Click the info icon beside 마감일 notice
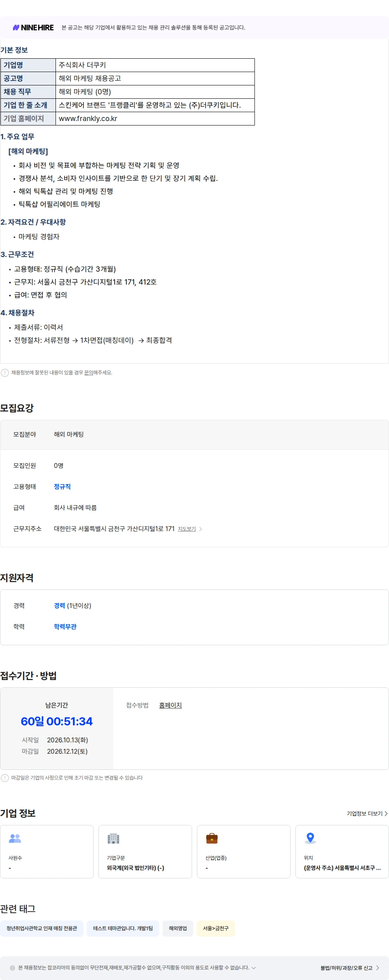The width and height of the screenshot is (389, 980). tap(5, 778)
